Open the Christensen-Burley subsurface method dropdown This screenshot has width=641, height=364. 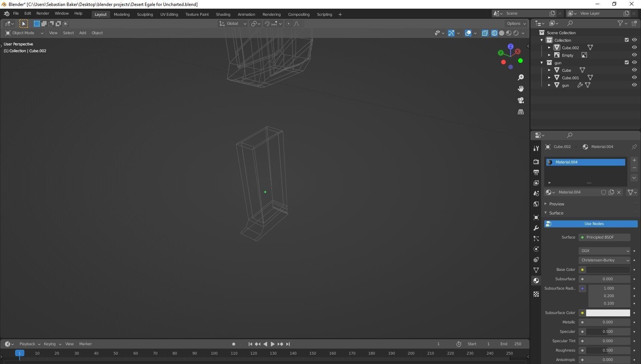[605, 260]
